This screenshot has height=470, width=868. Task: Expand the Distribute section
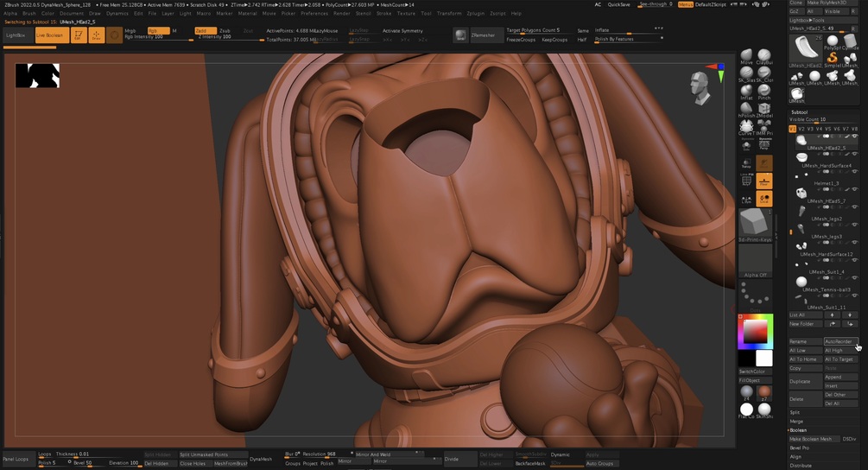801,466
